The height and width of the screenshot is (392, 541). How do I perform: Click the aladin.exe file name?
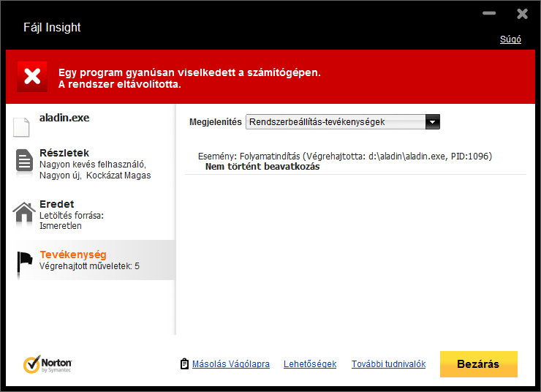tap(64, 118)
